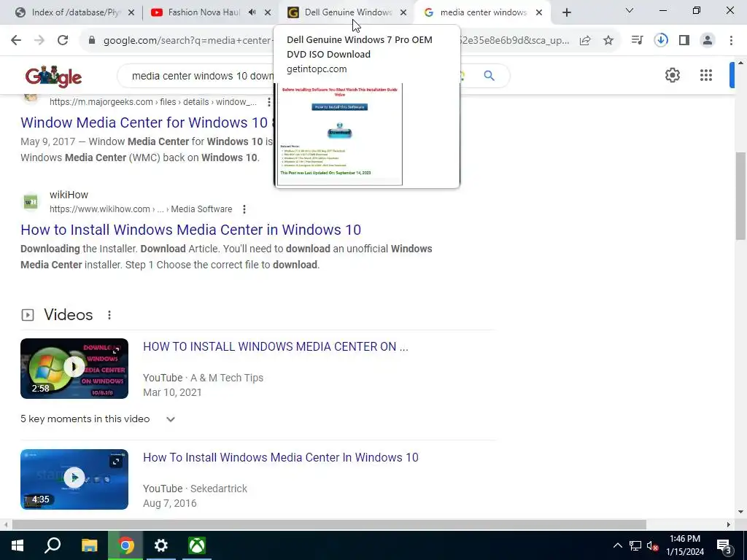Open Google quick settings gear
This screenshot has height=560, width=747.
coord(672,75)
